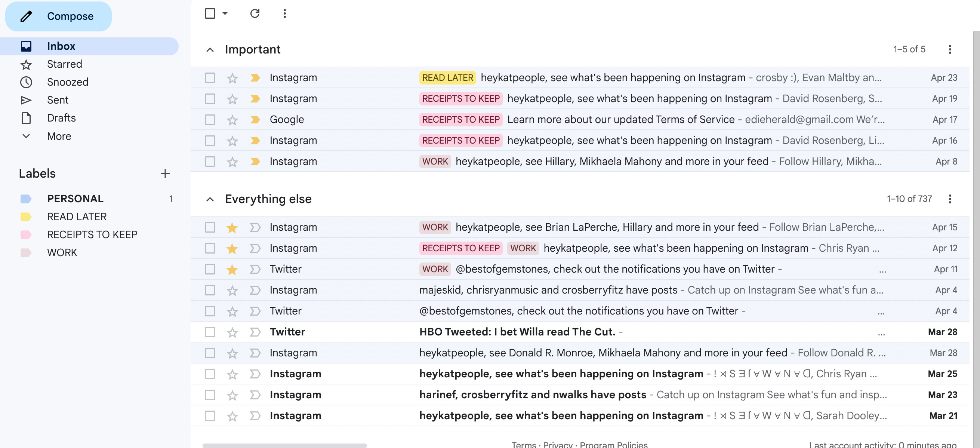Click the horizontal scrollbar at the bottom
The height and width of the screenshot is (448, 980).
[x=284, y=445]
